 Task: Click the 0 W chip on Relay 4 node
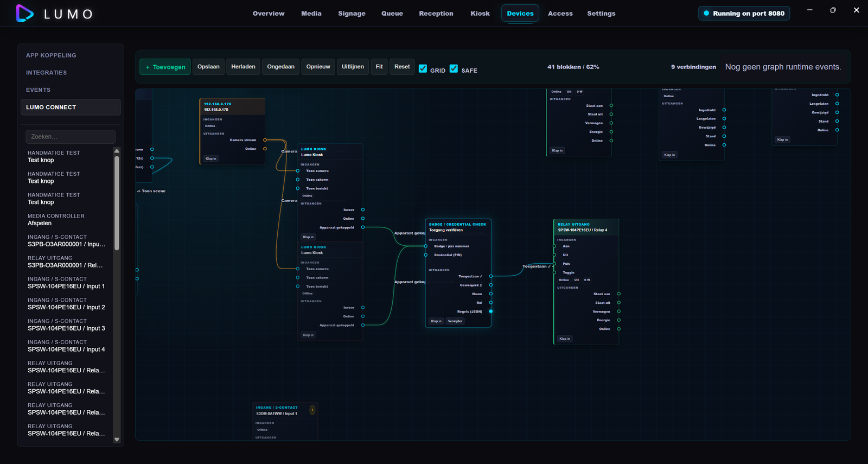[587, 280]
